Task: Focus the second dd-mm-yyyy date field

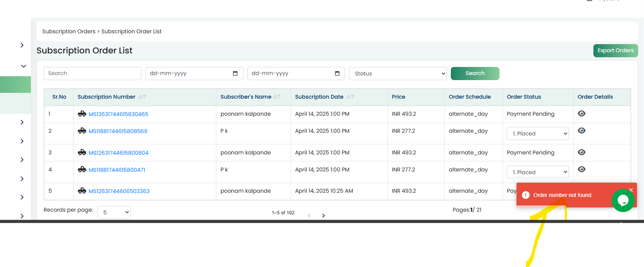Action: pyautogui.click(x=296, y=74)
